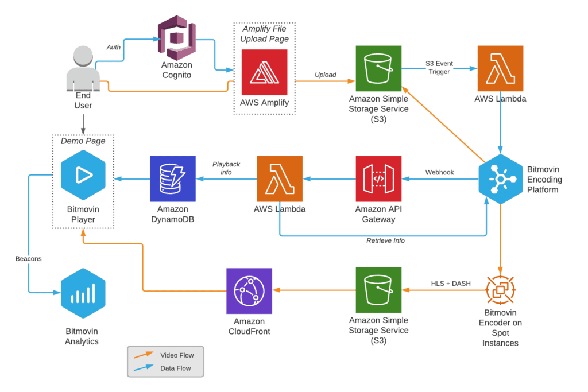588x392 pixels.
Task: Click the End User person icon
Action: click(x=83, y=68)
